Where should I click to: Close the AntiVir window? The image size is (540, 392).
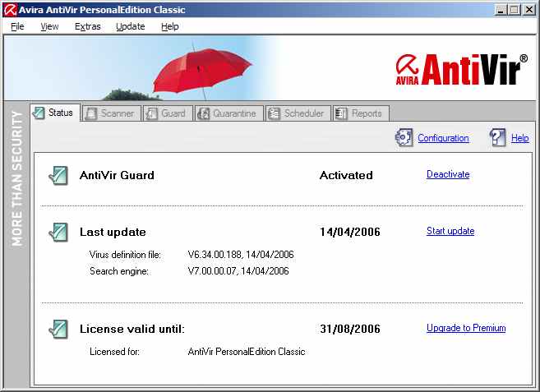[x=529, y=10]
